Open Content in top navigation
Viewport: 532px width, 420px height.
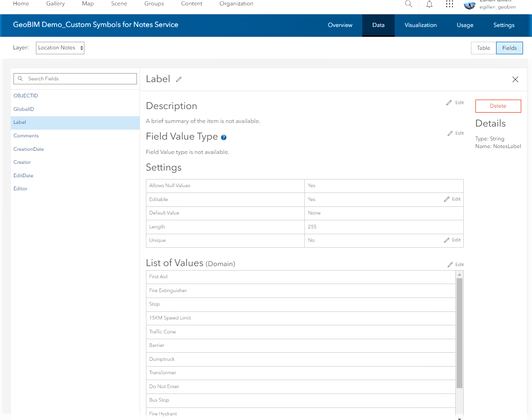pyautogui.click(x=192, y=4)
